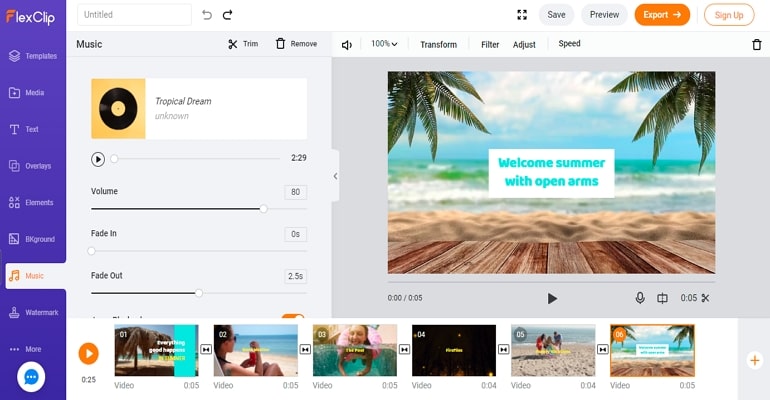Screen dimensions: 770x400
Task: Open the BKground panel in sidebar
Action: click(32, 239)
